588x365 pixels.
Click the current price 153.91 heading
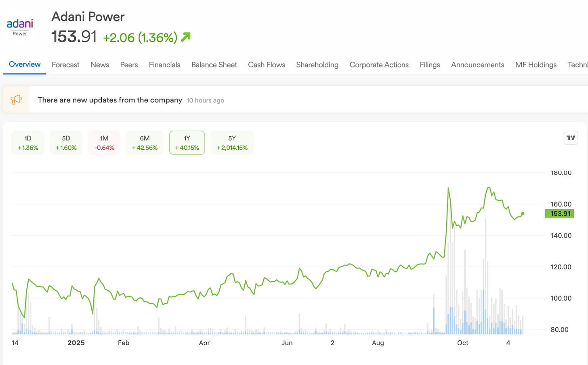point(74,37)
